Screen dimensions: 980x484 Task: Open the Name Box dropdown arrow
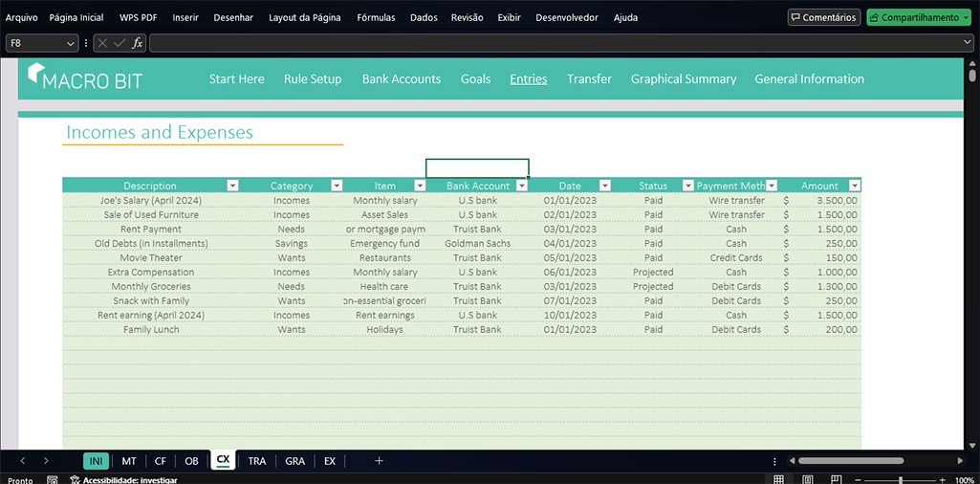pyautogui.click(x=71, y=43)
